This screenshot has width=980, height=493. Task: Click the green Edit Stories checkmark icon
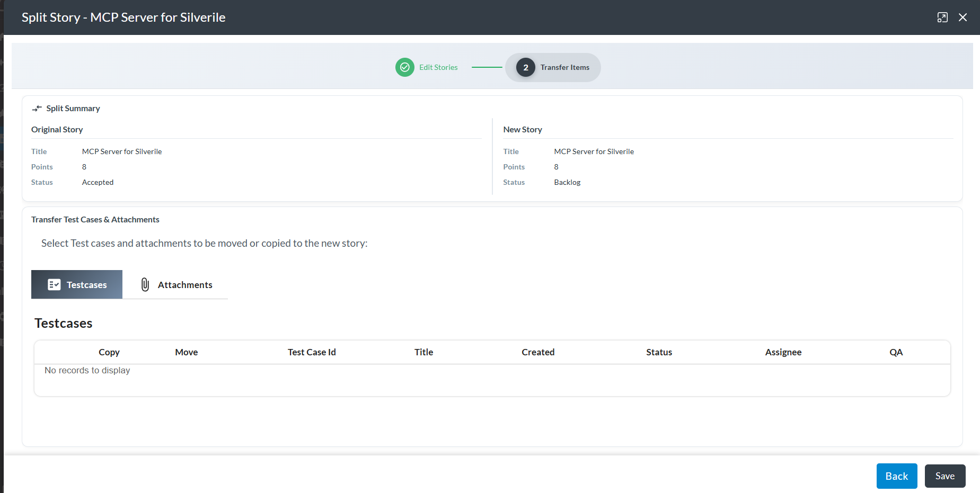(x=404, y=67)
